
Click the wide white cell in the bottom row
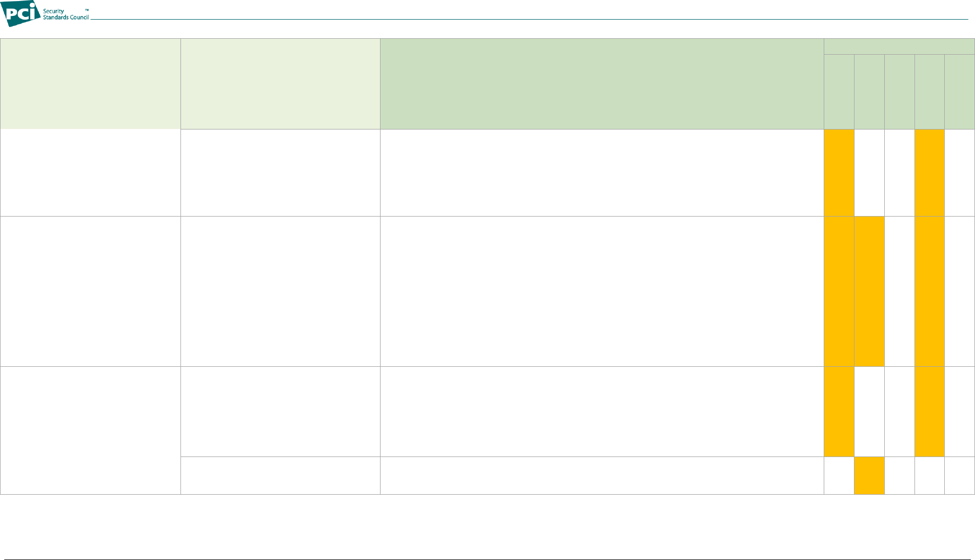click(x=602, y=476)
